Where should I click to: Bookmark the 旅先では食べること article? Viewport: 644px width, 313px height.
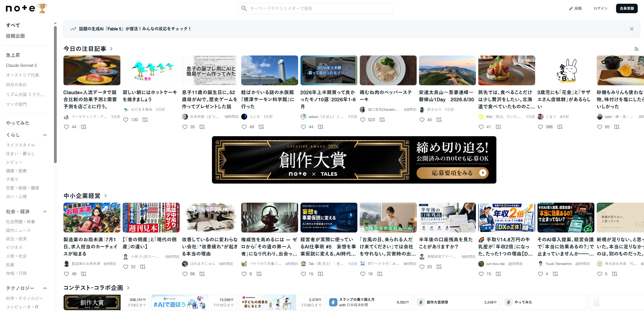(498, 127)
